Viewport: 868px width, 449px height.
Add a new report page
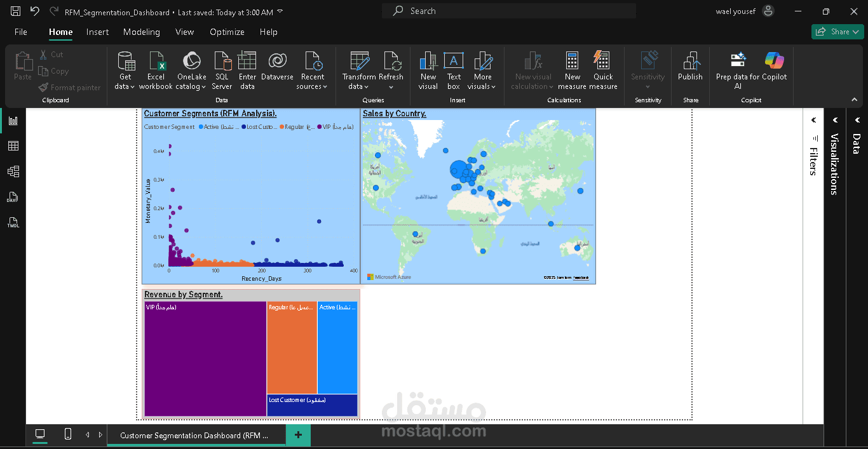(x=298, y=435)
